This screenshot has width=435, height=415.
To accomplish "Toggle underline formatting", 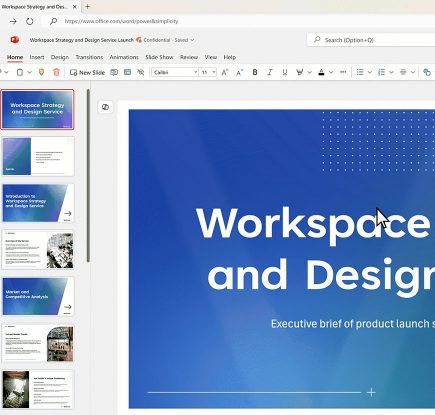I will click(285, 72).
